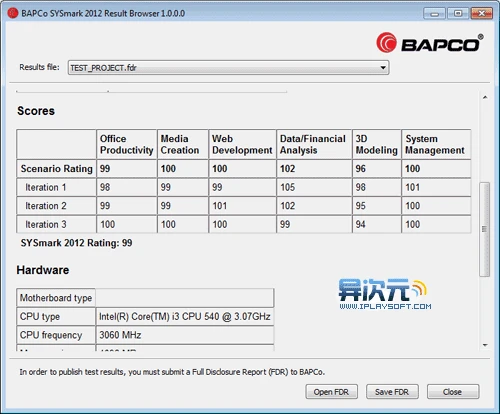Minimize the Result Browser window
This screenshot has height=414, width=500.
[434, 14]
